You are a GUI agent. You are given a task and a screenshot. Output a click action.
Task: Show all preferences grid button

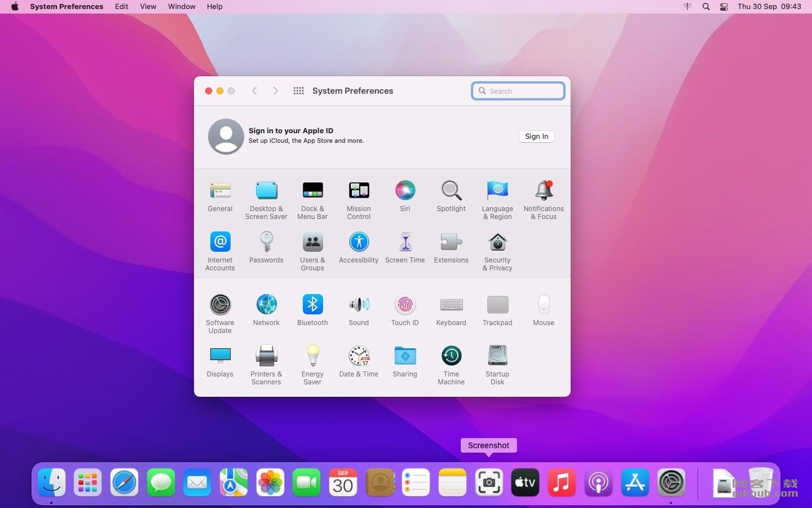299,91
